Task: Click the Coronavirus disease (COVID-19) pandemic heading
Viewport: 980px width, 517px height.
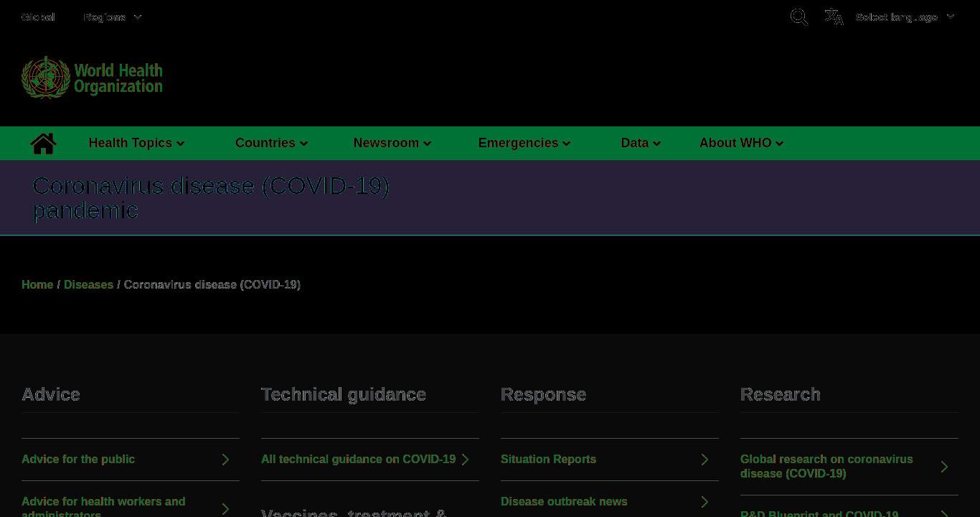Action: (211, 197)
